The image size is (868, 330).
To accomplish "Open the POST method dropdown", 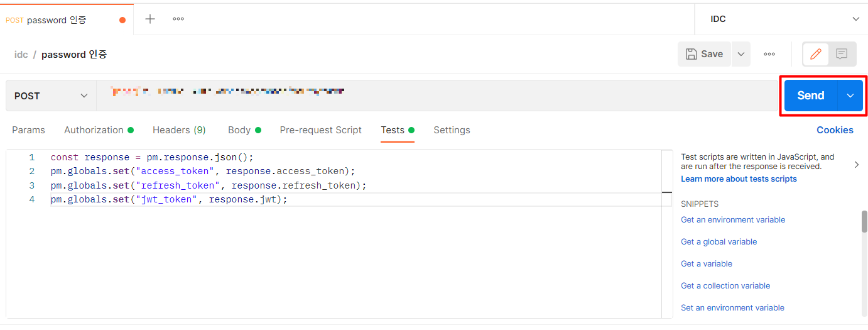I will 51,96.
